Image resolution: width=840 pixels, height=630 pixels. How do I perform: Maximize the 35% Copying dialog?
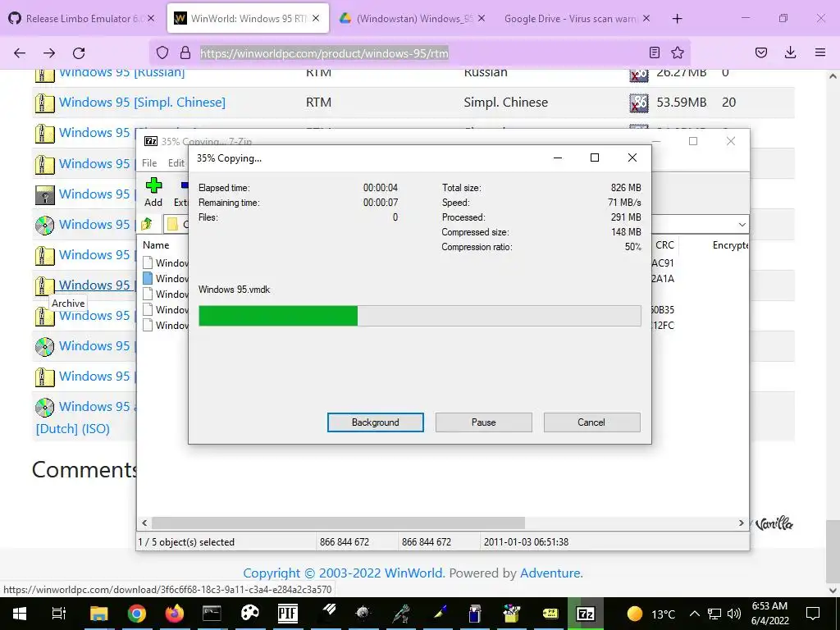tap(594, 157)
